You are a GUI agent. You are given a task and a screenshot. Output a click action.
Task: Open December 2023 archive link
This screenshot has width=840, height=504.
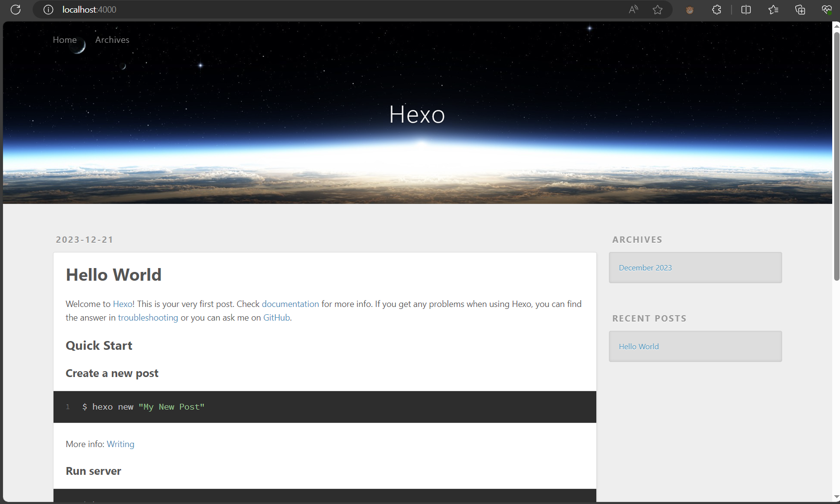[x=645, y=268]
